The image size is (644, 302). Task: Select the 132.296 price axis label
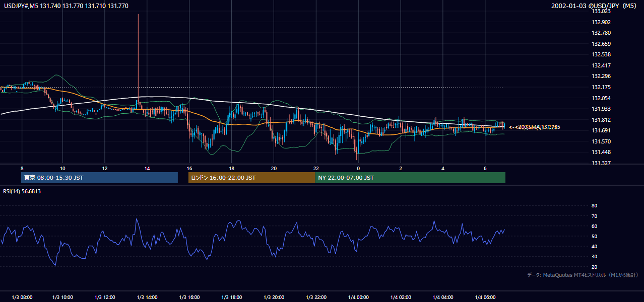point(602,77)
